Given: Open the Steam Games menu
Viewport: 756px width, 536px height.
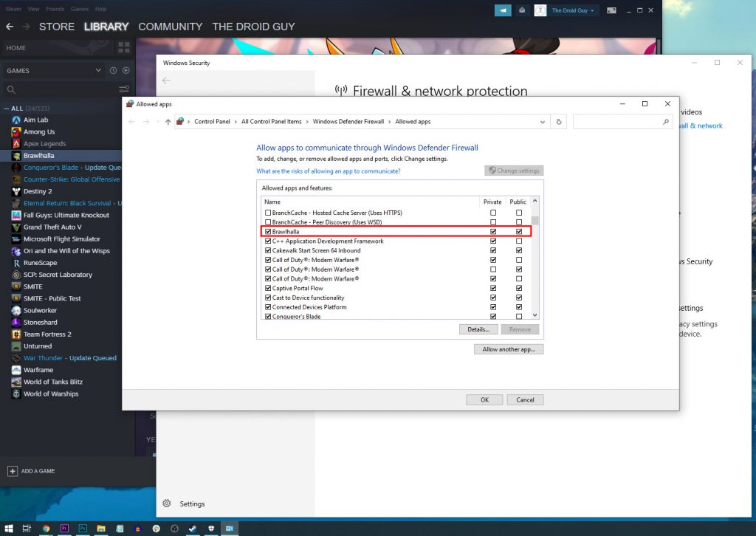Looking at the screenshot, I should tap(80, 9).
